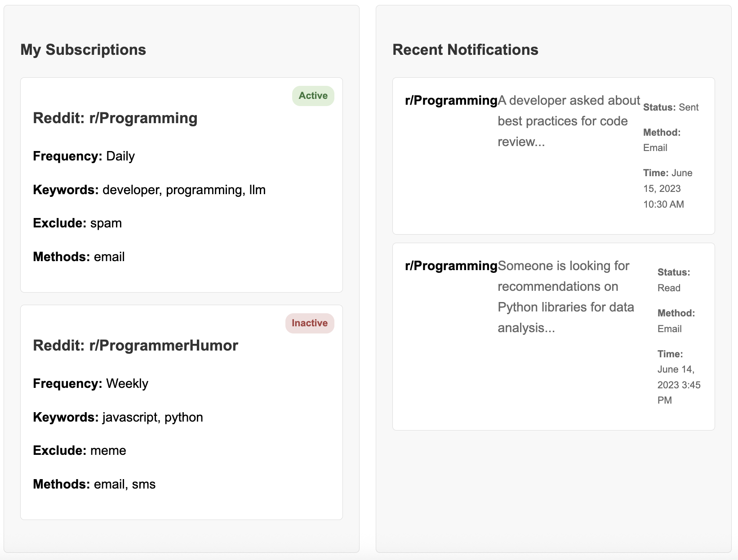The height and width of the screenshot is (560, 738).
Task: Click the Recent Notifications heading
Action: pos(465,49)
